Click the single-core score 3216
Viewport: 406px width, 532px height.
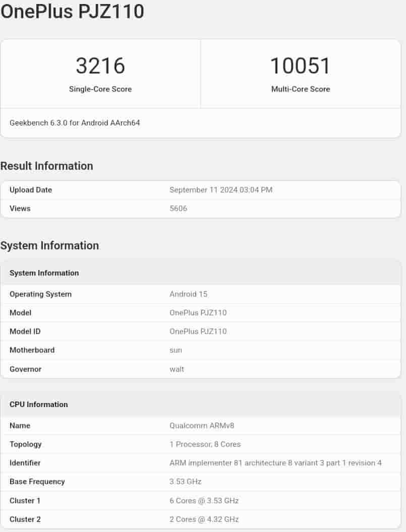click(100, 66)
